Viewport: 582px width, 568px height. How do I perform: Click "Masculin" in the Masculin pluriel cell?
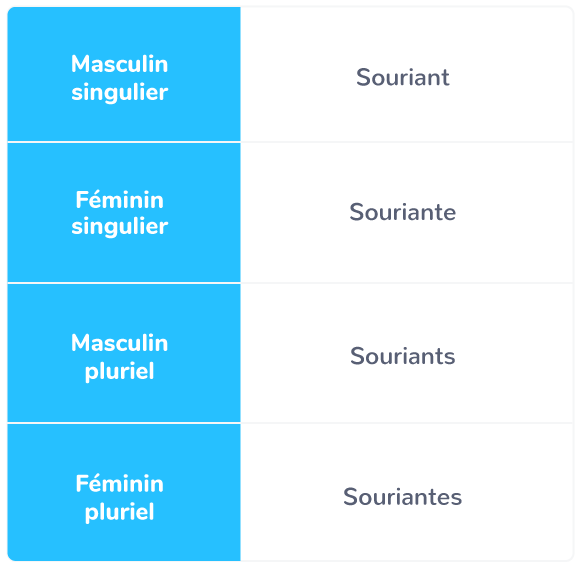120,343
